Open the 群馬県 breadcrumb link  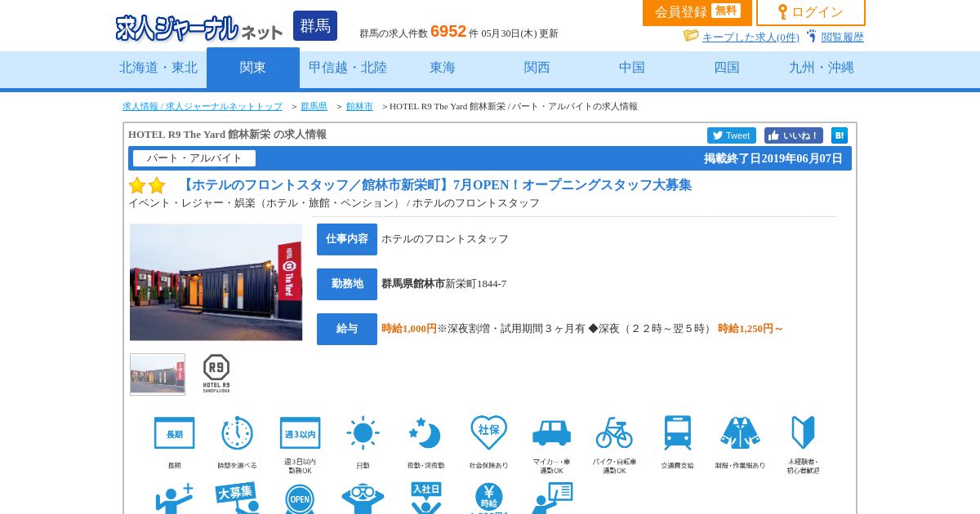coord(314,106)
